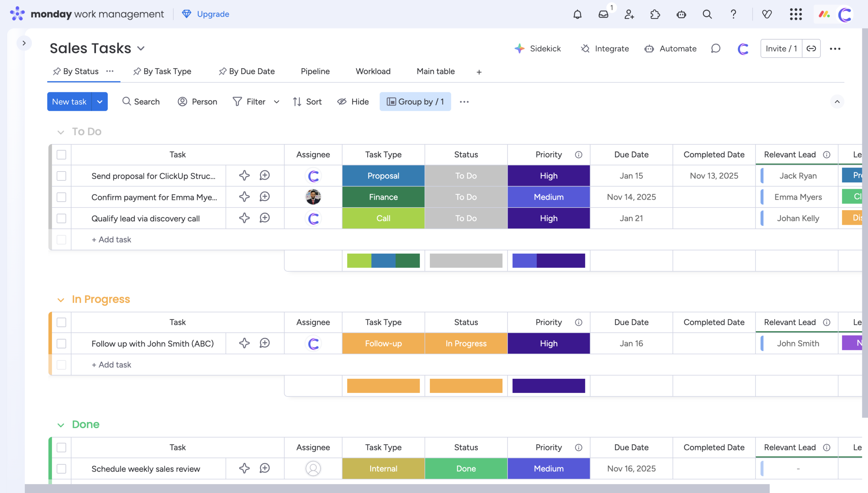Viewport: 868px width, 493px height.
Task: Click the copy board link icon
Action: 811,48
